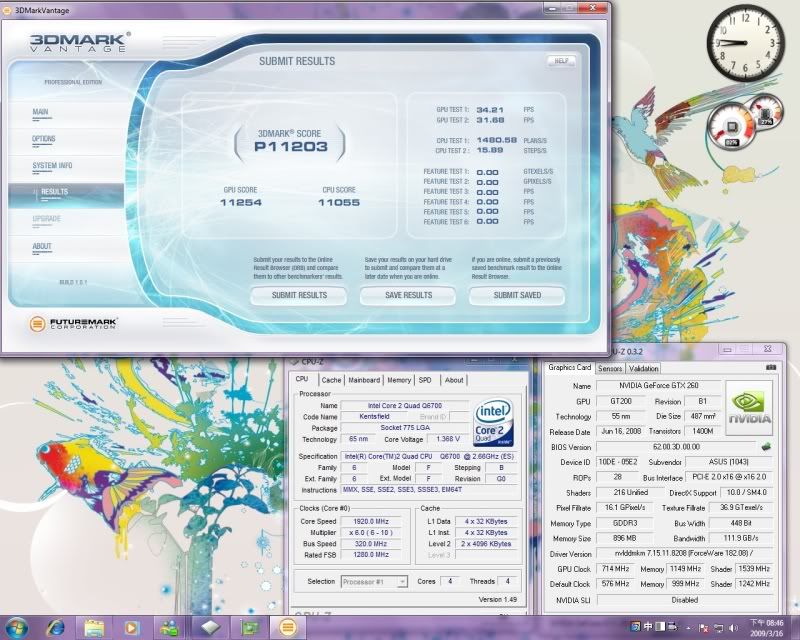This screenshot has height=640, width=800.
Task: Click the network tray icon
Action: 718,628
